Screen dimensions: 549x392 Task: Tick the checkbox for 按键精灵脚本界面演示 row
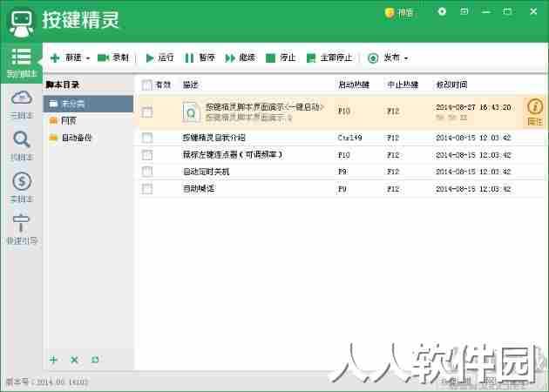(x=147, y=112)
